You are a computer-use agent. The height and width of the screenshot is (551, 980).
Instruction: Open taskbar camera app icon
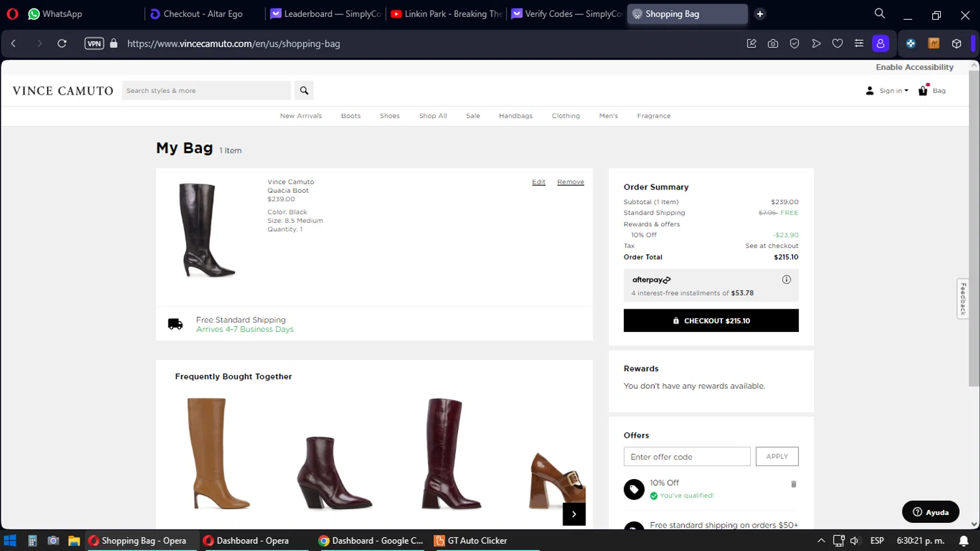[54, 541]
